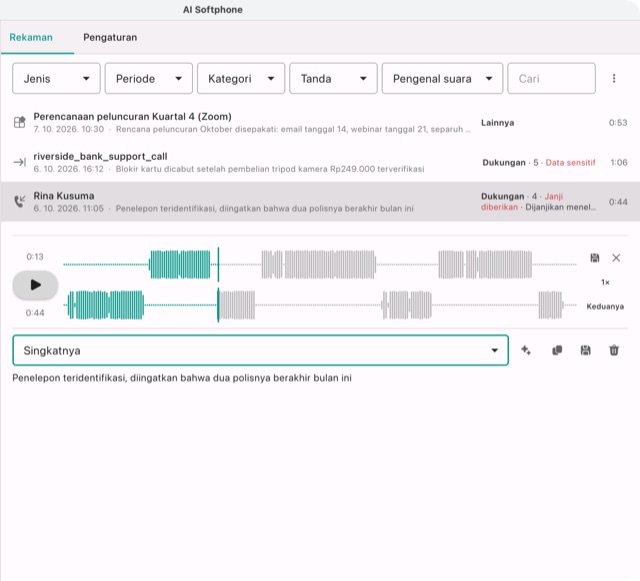This screenshot has height=581, width=640.
Task: Open the Singkatnya summary type dropdown
Action: tap(260, 350)
